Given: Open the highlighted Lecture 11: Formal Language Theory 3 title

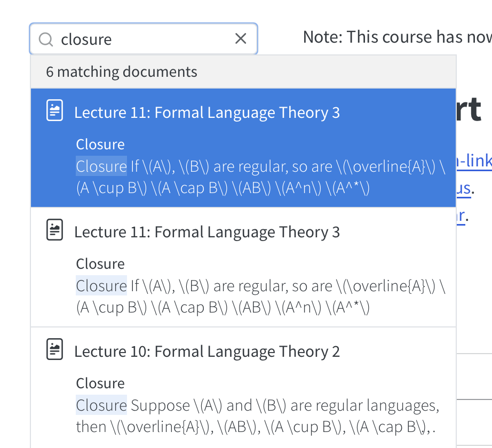Looking at the screenshot, I should click(x=207, y=113).
